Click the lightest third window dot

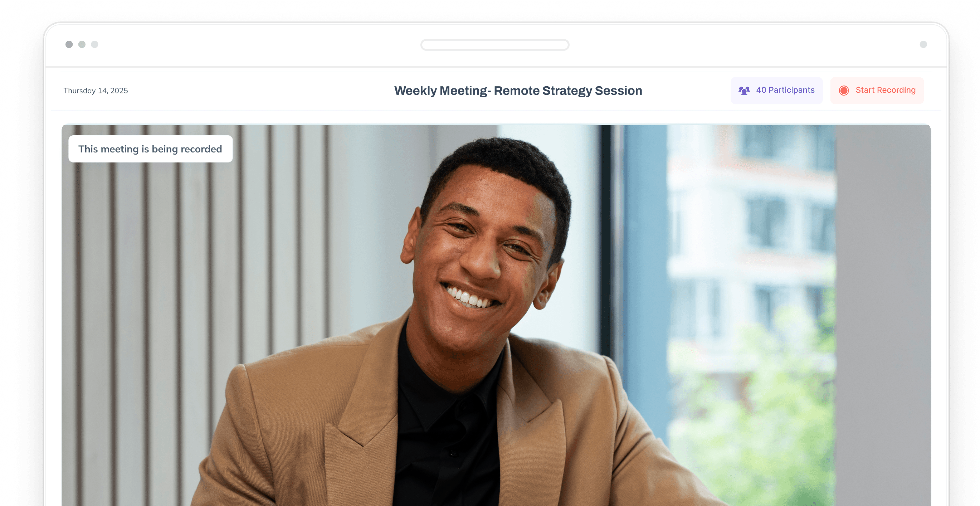pyautogui.click(x=95, y=44)
